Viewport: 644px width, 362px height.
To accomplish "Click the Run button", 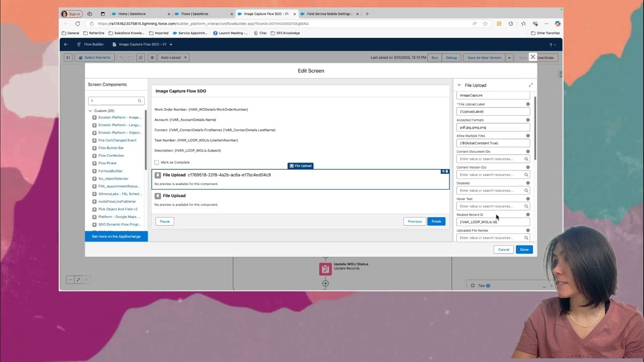I will tap(434, 57).
